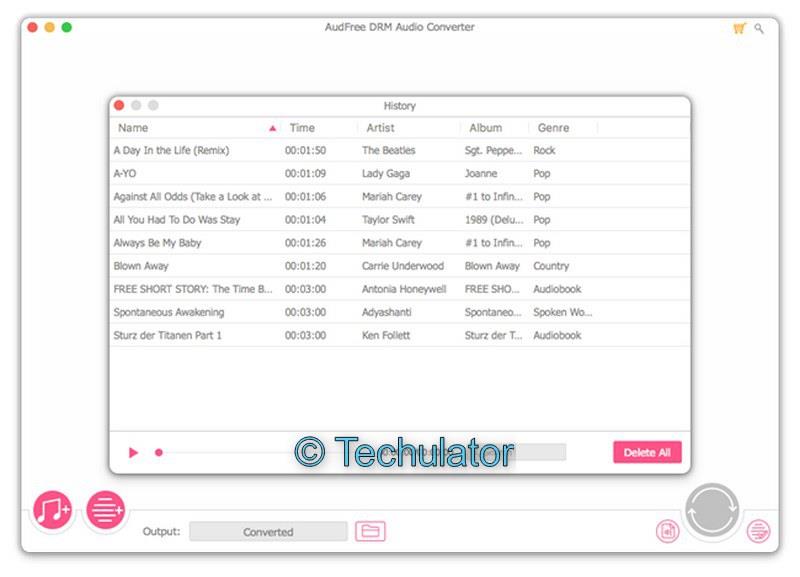Click the 'Sgt. Peppe...' album cell
This screenshot has height=577, width=800.
point(493,150)
